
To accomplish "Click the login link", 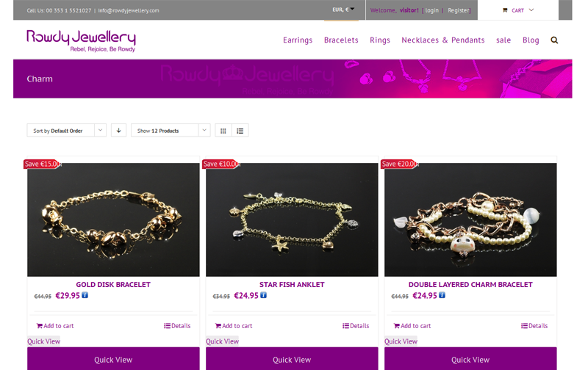I will [x=431, y=10].
